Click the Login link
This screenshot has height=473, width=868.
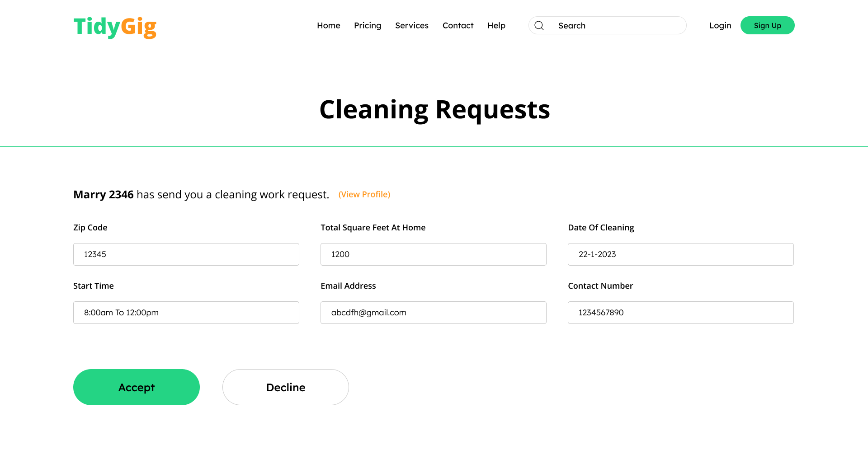click(720, 25)
